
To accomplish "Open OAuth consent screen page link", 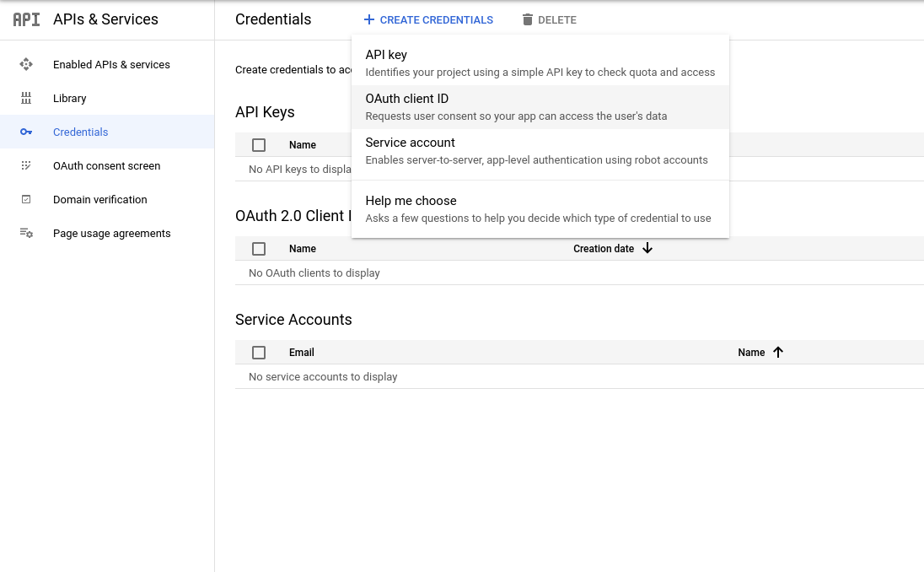I will pos(106,165).
